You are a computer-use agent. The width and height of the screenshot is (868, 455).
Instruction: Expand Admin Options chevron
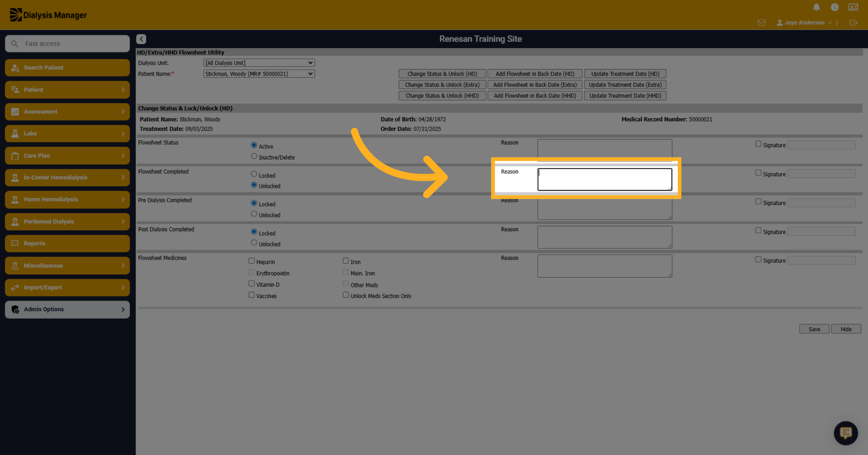pyautogui.click(x=123, y=309)
